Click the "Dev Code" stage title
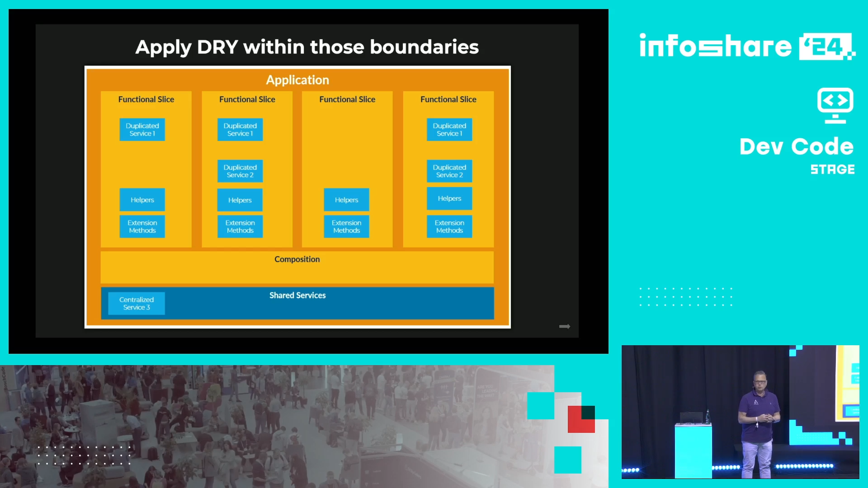Screen dimensions: 868x488 click(796, 146)
